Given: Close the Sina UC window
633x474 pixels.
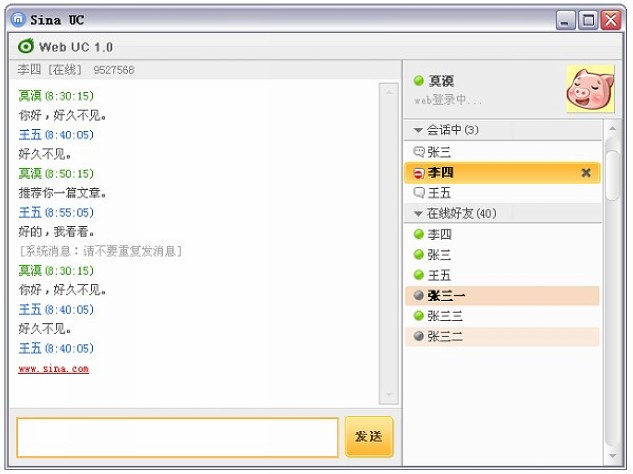Looking at the screenshot, I should tap(611, 20).
